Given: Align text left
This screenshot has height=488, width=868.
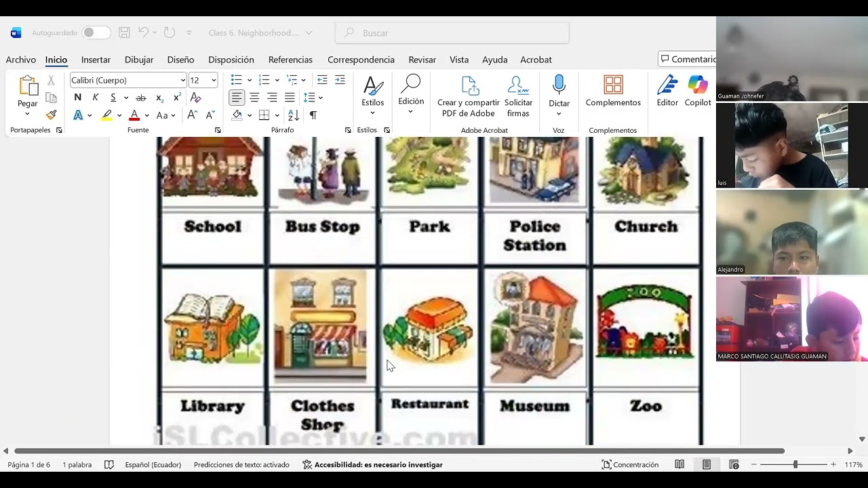Looking at the screenshot, I should (x=236, y=98).
